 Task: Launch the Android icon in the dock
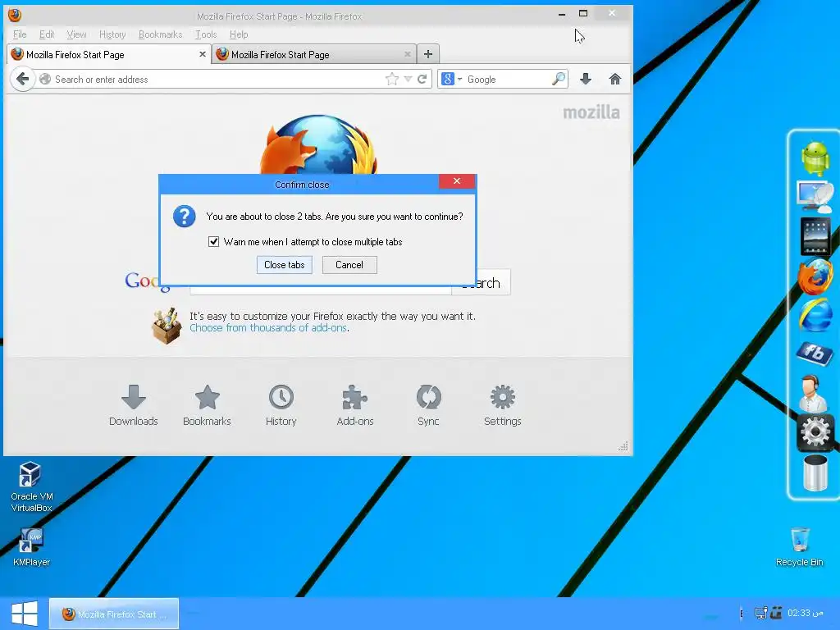pos(815,158)
